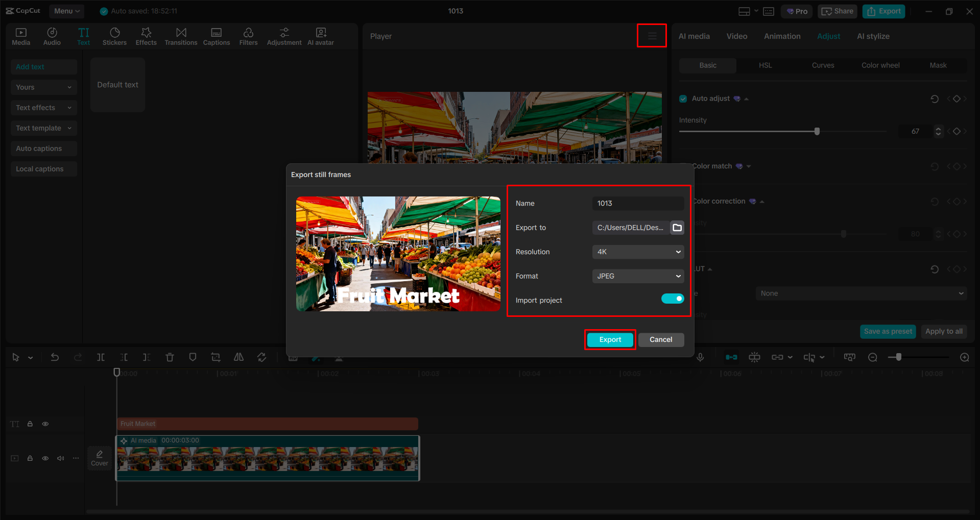Disable the Import project toggle
Image resolution: width=980 pixels, height=520 pixels.
[673, 298]
